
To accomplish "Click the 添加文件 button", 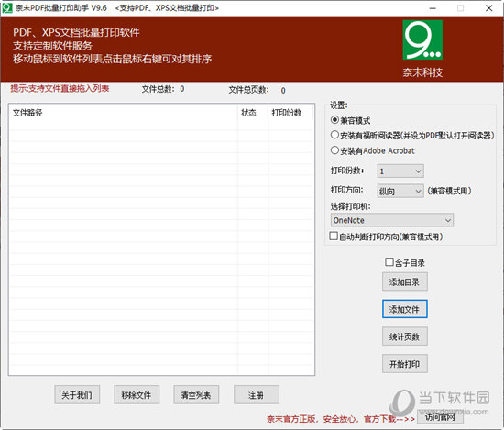I will (x=405, y=309).
